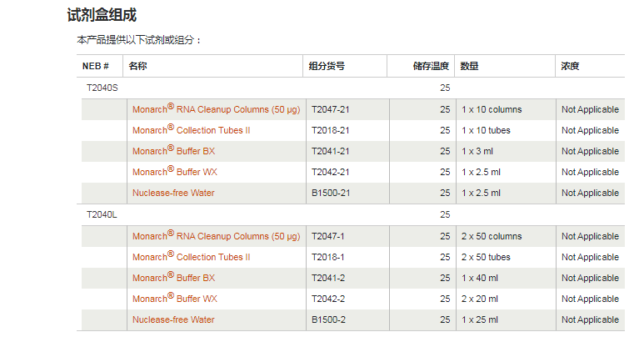Click the T2047-21 component number cell
644x337 pixels.
pos(330,109)
